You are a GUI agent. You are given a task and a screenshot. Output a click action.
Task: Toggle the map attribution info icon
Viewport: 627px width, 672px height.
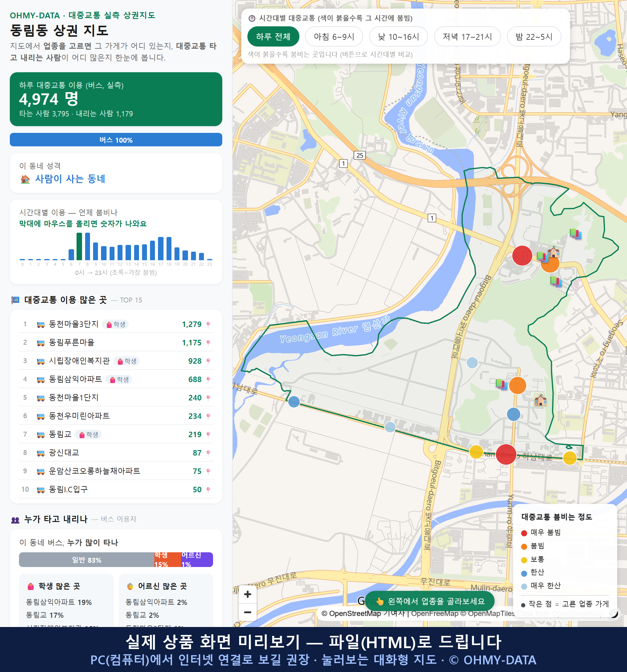tap(613, 613)
